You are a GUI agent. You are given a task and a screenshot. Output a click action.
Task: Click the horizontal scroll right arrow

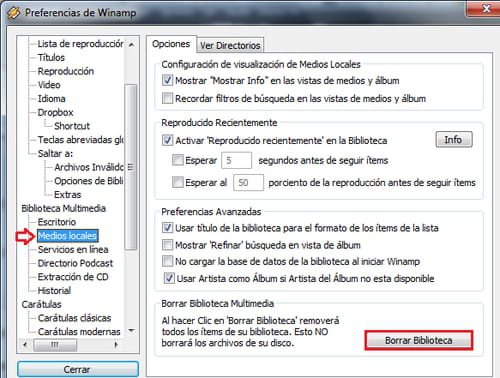point(116,344)
